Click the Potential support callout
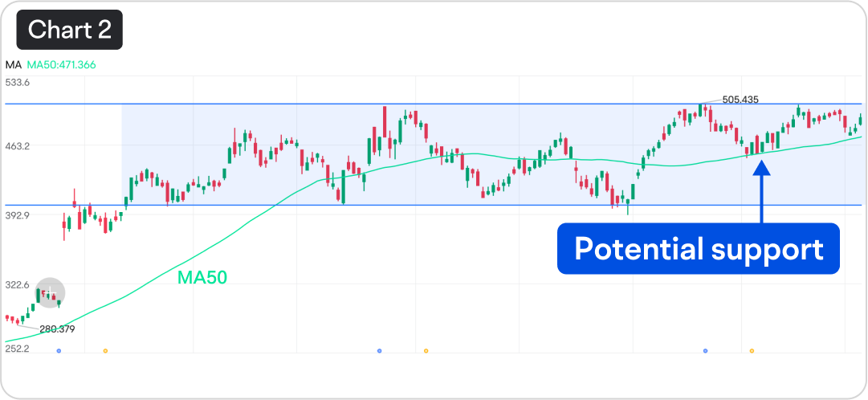This screenshot has width=868, height=400. coord(699,249)
